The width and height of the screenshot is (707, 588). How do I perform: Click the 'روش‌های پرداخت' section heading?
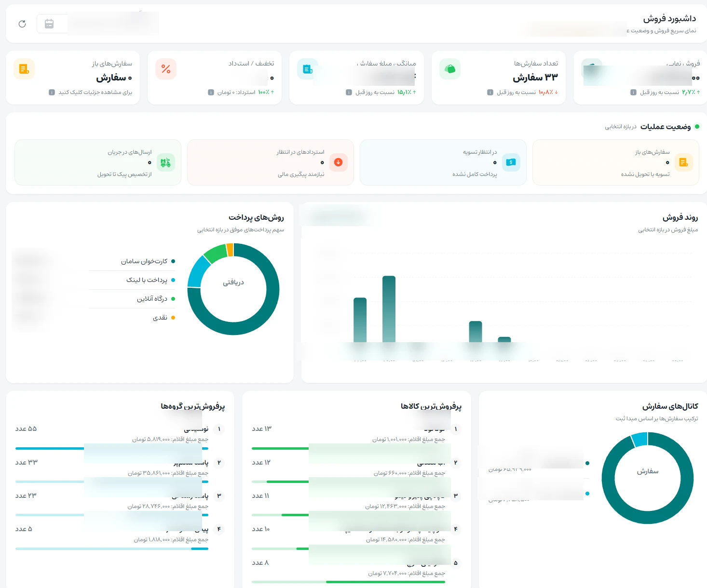pos(257,217)
